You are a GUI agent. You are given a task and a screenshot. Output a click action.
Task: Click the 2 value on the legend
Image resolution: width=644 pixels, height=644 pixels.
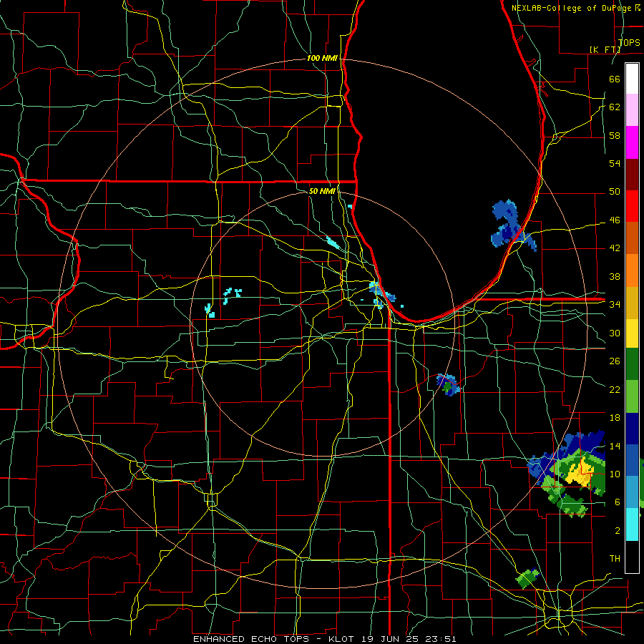(617, 531)
